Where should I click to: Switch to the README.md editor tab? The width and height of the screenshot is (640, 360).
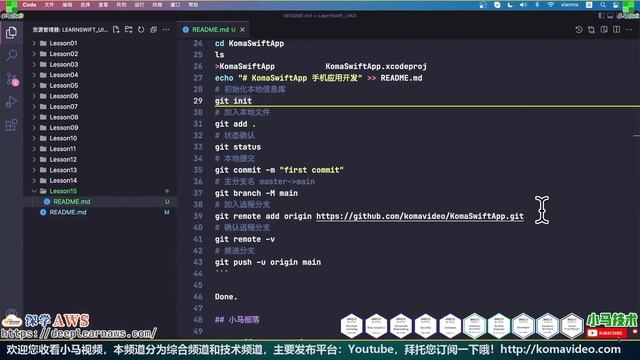(x=213, y=29)
